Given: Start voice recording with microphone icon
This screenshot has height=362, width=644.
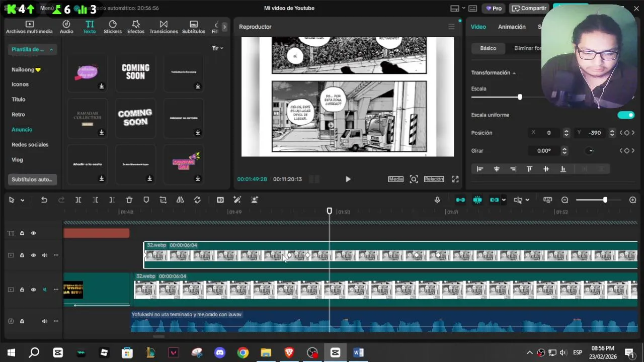Looking at the screenshot, I should coord(437,200).
